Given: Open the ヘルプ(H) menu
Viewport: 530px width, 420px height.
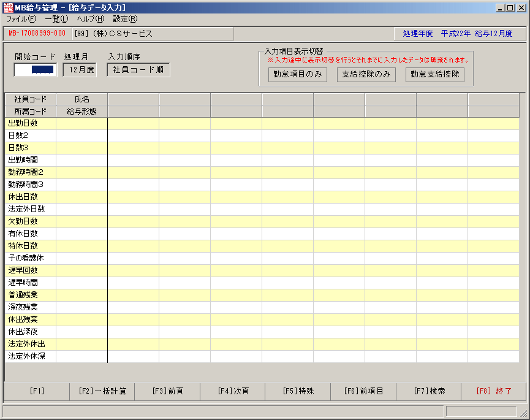Looking at the screenshot, I should point(91,19).
